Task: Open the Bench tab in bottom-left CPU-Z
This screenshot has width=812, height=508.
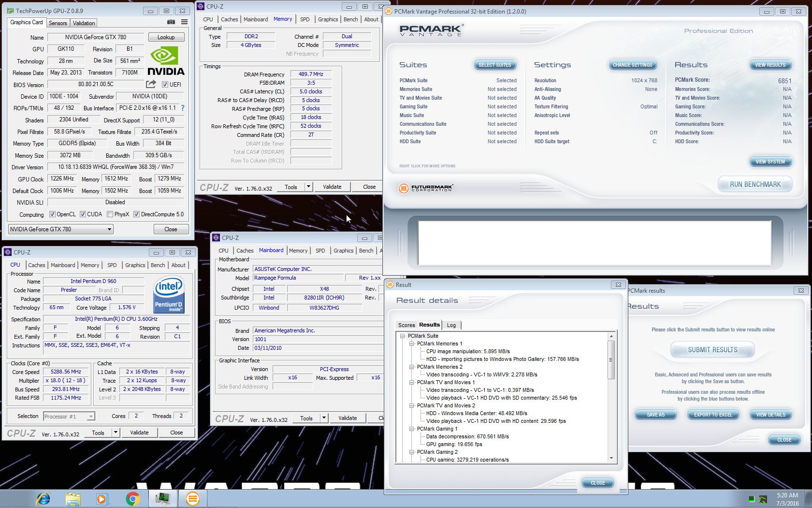Action: click(158, 265)
